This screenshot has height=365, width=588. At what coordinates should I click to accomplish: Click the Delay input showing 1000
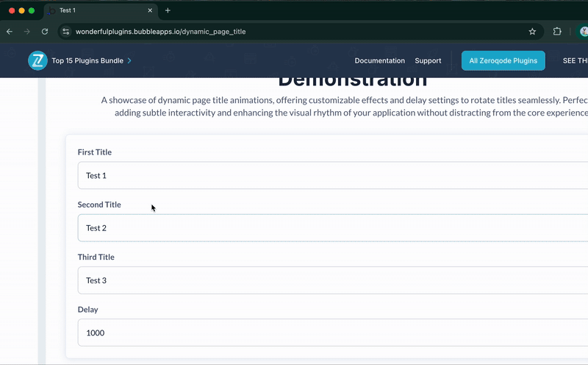(x=331, y=333)
